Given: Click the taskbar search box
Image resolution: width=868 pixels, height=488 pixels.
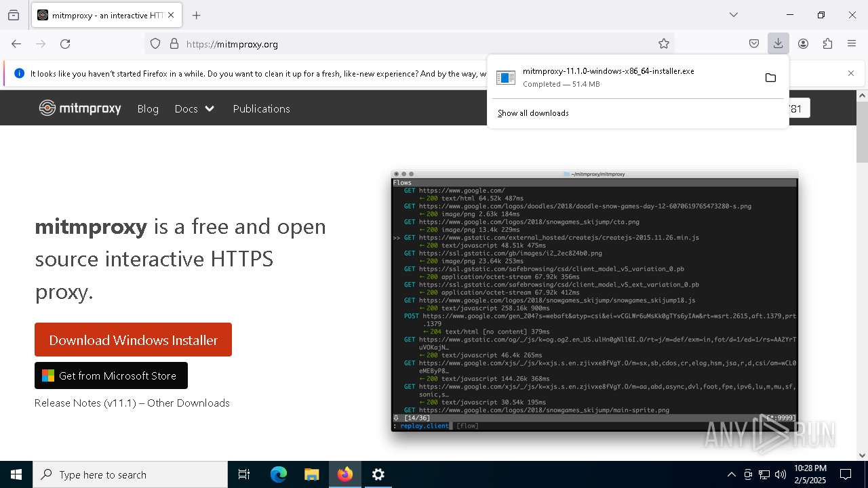Looking at the screenshot, I should click(x=130, y=474).
